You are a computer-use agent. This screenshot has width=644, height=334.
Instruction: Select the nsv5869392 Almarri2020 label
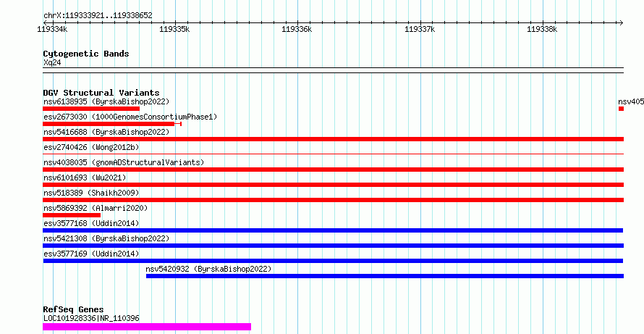pos(96,208)
